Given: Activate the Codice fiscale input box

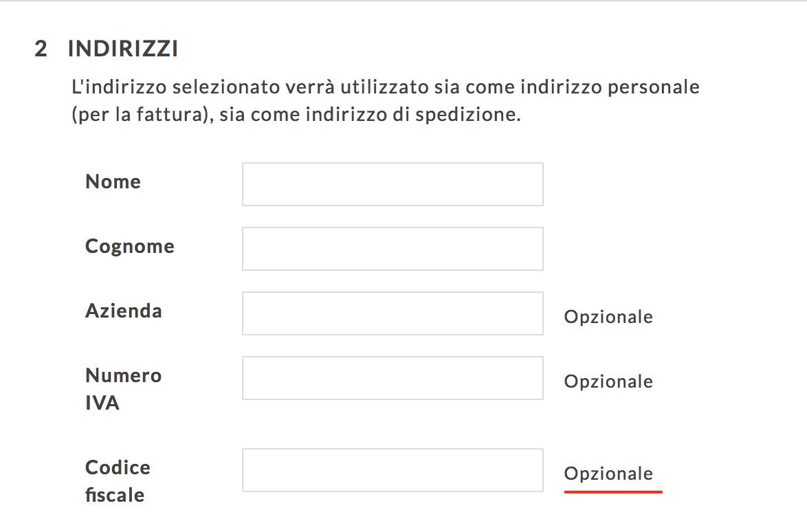Looking at the screenshot, I should click(x=393, y=470).
